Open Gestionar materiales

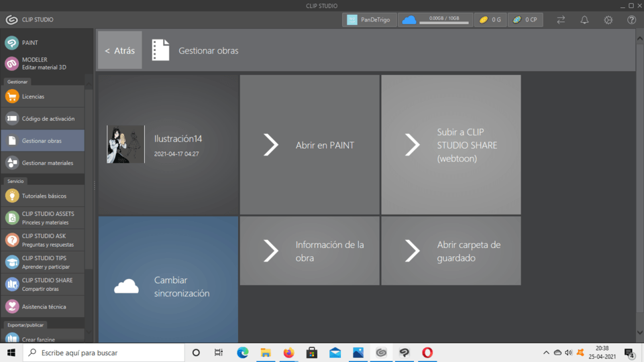coord(43,163)
